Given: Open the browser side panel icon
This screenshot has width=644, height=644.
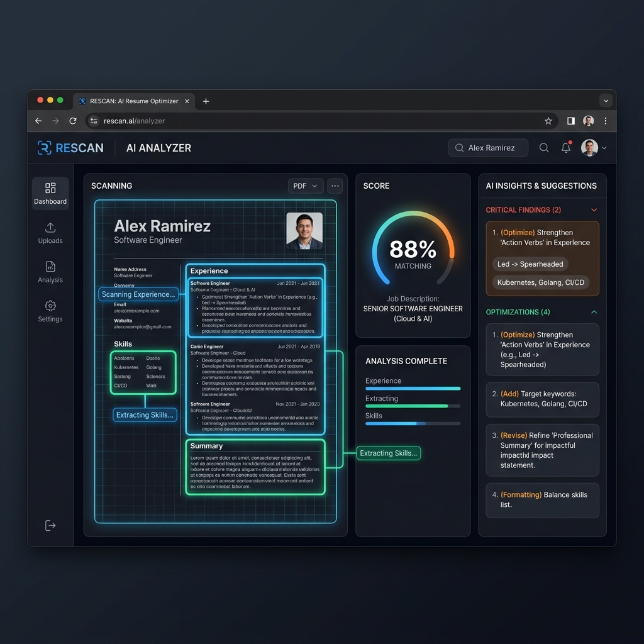Looking at the screenshot, I should point(571,121).
